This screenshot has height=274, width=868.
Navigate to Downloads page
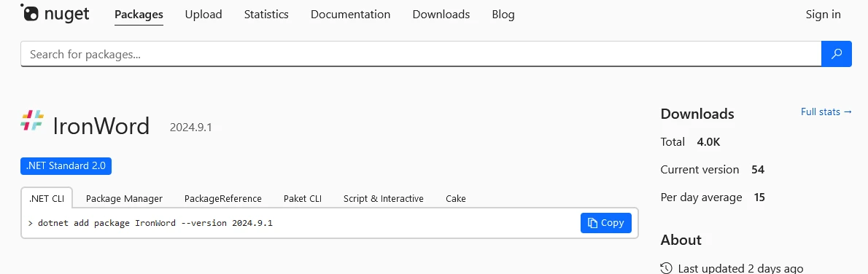coord(441,15)
